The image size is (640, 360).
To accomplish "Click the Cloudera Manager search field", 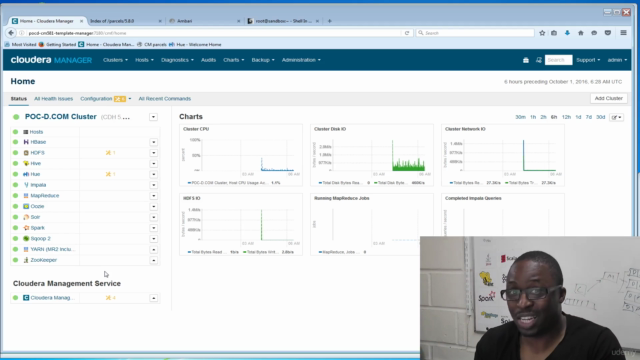I will coord(558,60).
